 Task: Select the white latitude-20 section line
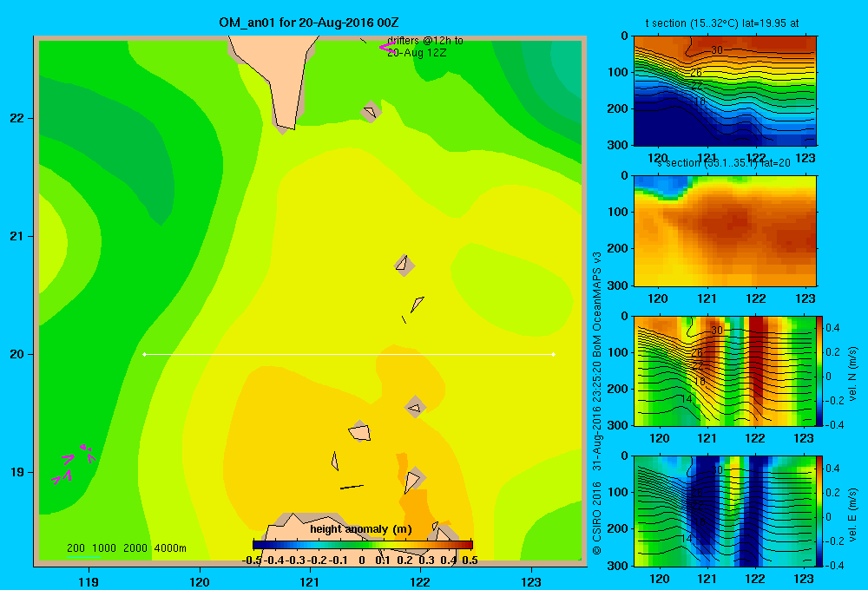[x=349, y=354]
